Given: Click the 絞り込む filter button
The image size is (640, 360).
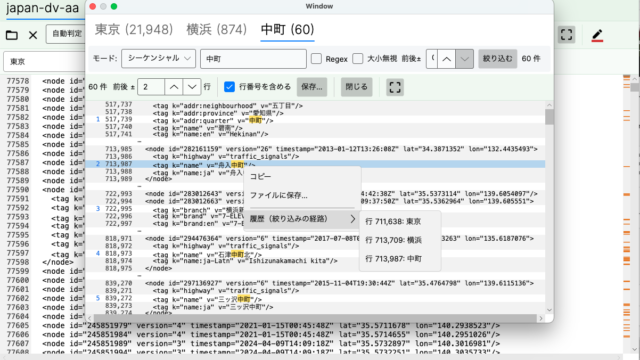Looking at the screenshot, I should coord(498,59).
